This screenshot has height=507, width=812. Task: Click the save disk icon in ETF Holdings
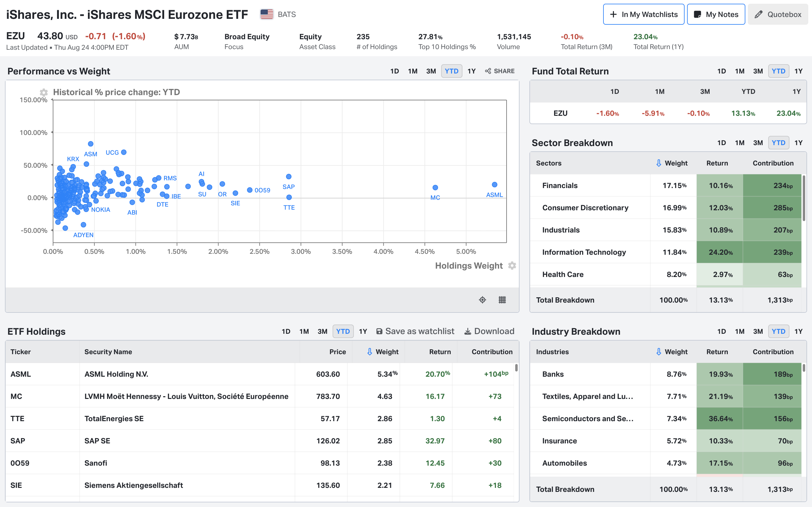point(379,331)
